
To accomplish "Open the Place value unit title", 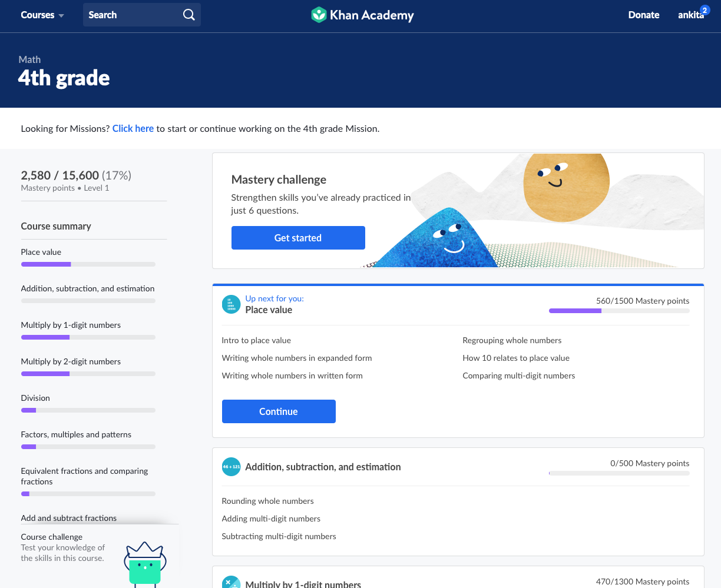I will click(269, 310).
